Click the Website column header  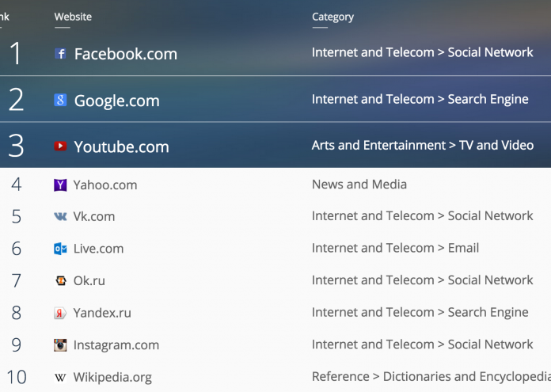coord(73,17)
